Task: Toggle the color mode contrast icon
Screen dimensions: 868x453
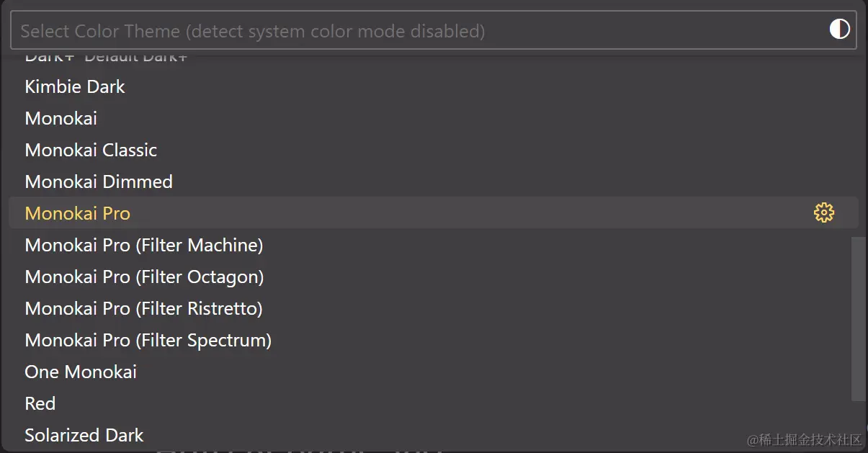Action: pos(839,30)
